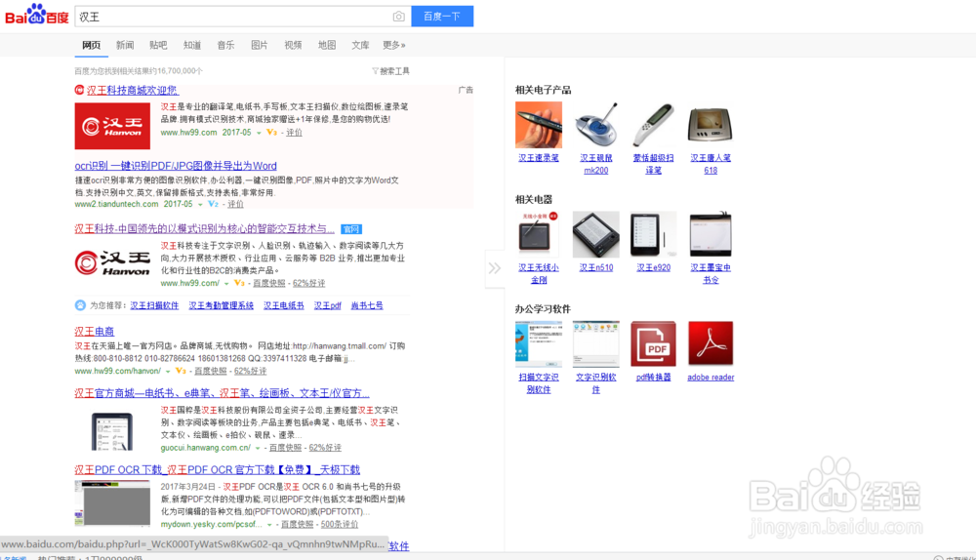Switch to the 地图 tab
The image size is (976, 560).
point(327,45)
